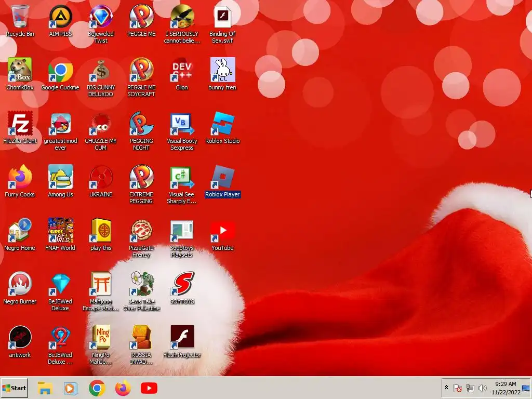Open the Action Center flag icon
This screenshot has height=399, width=532.
[457, 388]
